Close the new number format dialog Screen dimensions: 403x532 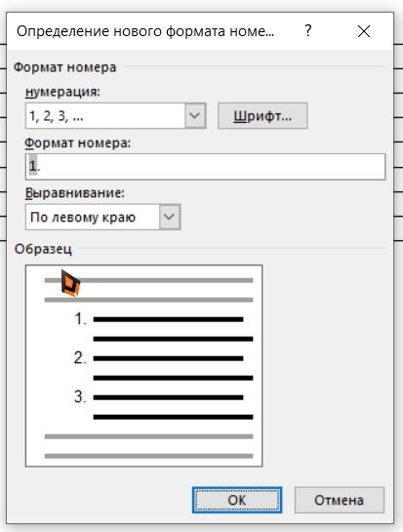[x=364, y=31]
